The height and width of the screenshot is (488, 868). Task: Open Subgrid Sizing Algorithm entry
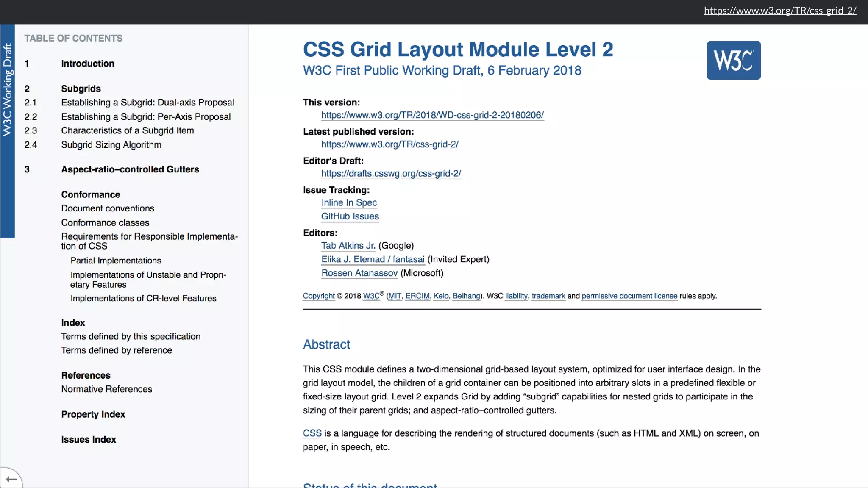coord(111,145)
